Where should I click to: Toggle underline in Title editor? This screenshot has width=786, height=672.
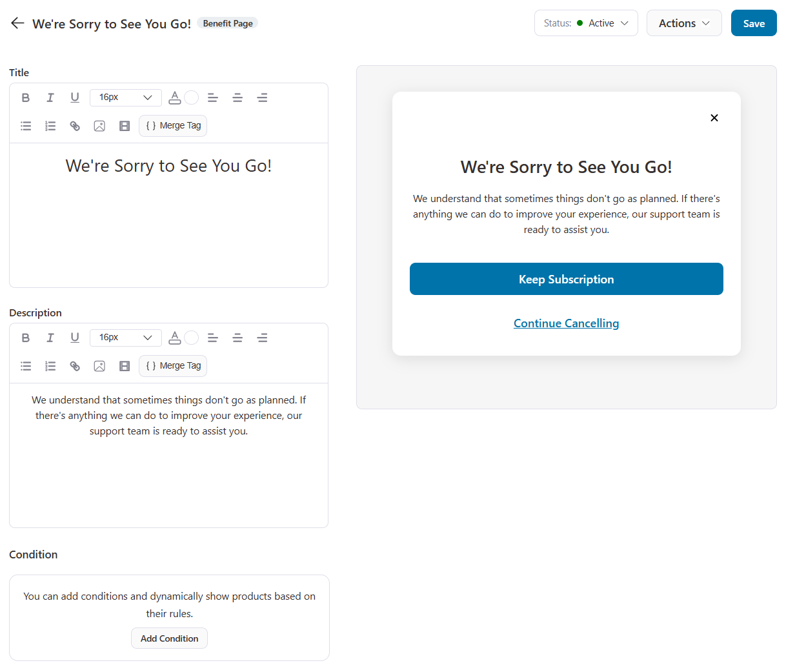pyautogui.click(x=75, y=97)
